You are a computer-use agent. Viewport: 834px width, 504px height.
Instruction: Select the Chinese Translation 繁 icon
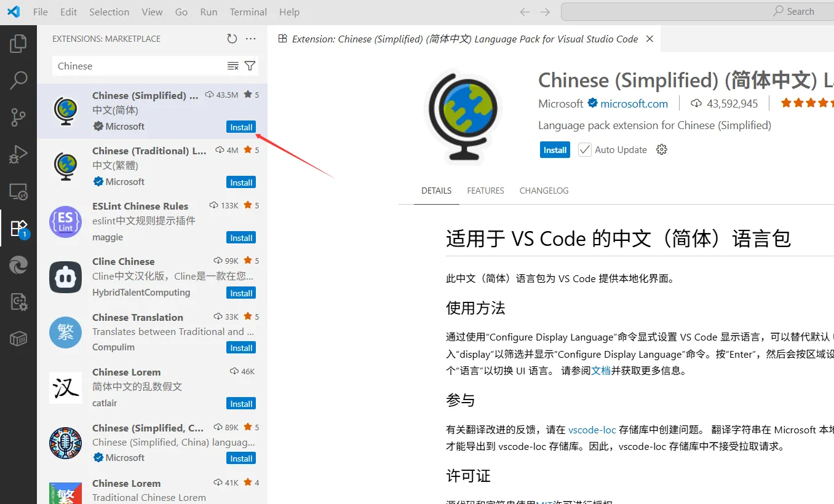(65, 333)
